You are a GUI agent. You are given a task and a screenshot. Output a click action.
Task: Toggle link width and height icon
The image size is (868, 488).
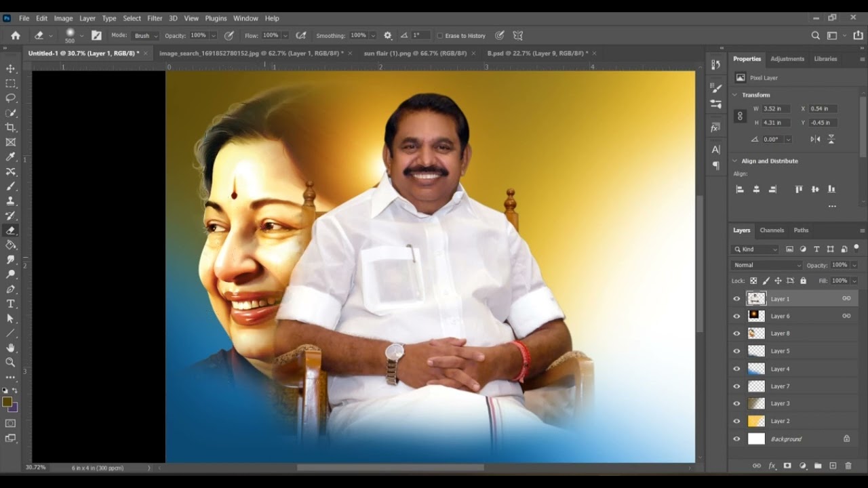click(740, 116)
